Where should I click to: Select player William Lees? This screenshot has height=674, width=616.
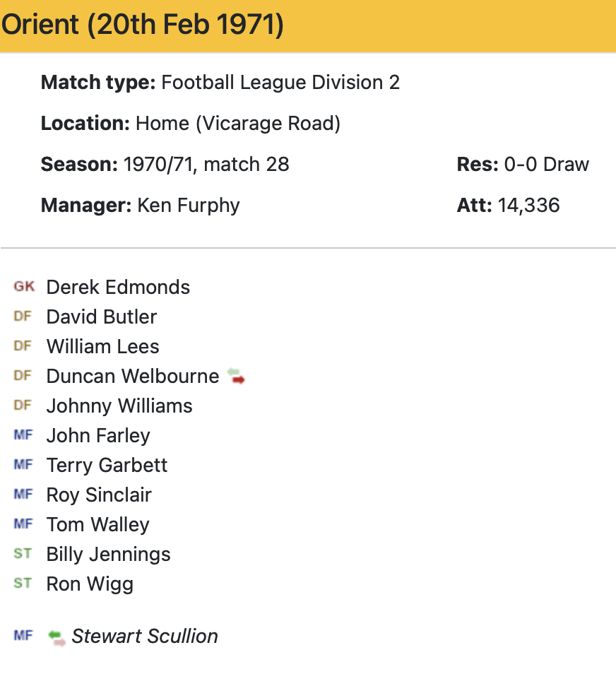(102, 347)
